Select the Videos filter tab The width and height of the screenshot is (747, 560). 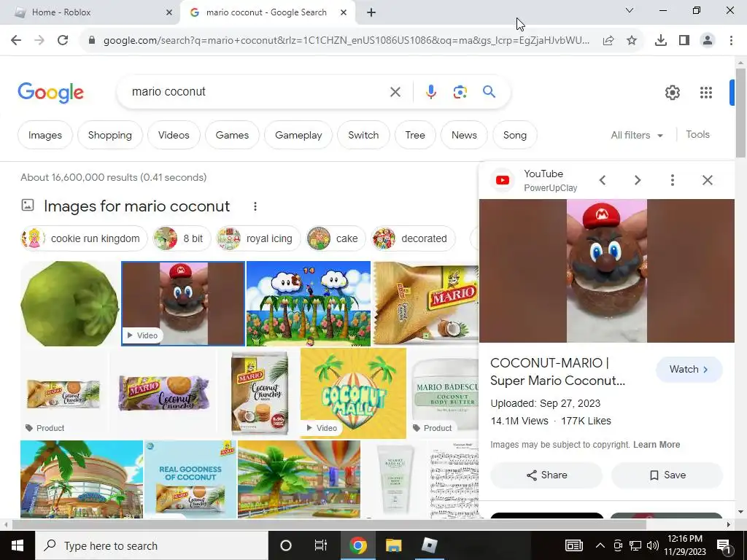pyautogui.click(x=174, y=135)
